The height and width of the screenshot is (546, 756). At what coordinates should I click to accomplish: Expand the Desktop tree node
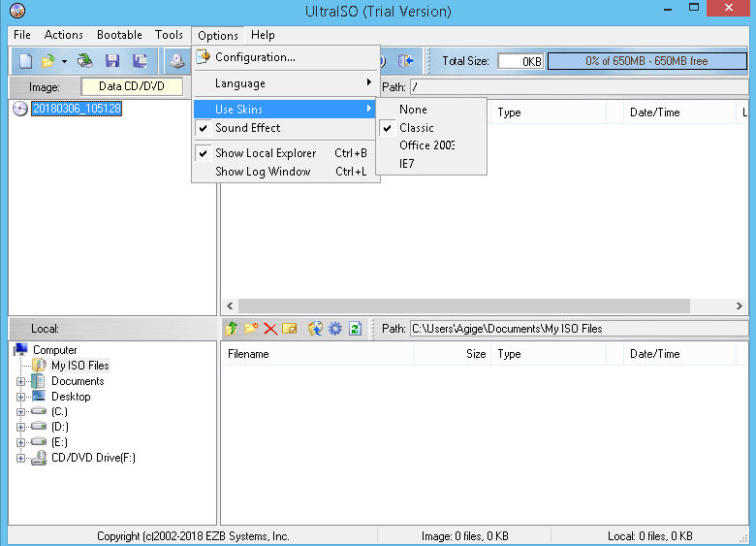click(20, 397)
